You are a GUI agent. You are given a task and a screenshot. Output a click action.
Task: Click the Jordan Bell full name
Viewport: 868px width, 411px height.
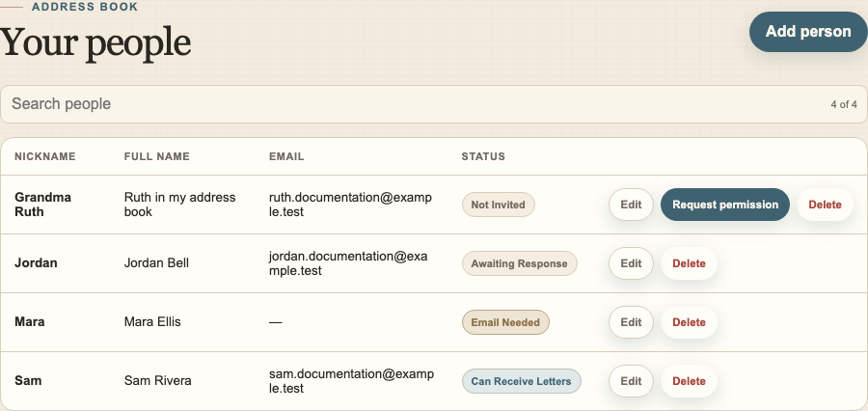pyautogui.click(x=156, y=263)
